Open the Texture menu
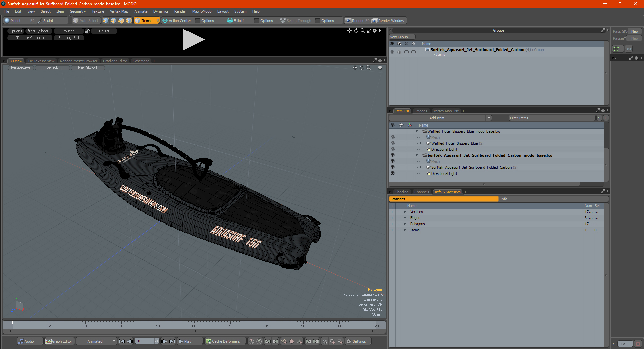This screenshot has height=349, width=644. pos(98,11)
